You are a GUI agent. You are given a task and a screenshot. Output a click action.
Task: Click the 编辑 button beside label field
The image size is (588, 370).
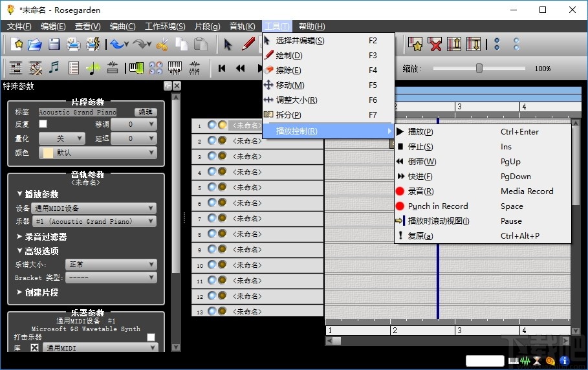click(146, 112)
